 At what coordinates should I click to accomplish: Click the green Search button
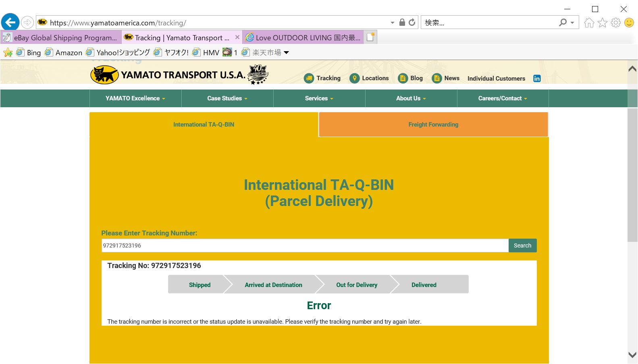coord(522,245)
